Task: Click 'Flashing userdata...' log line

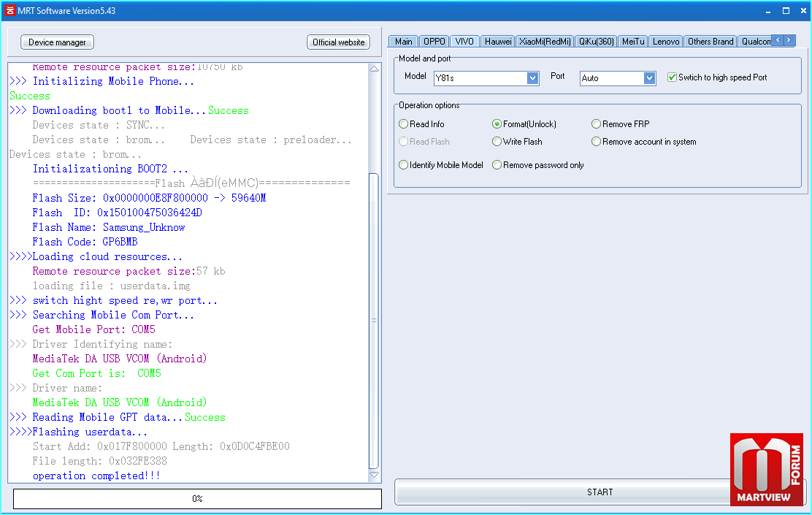Action: point(79,432)
